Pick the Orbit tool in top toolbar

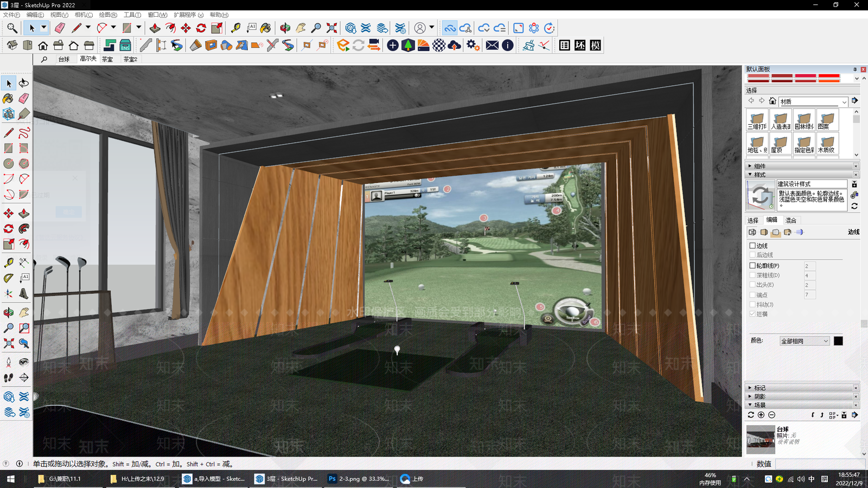(x=285, y=28)
